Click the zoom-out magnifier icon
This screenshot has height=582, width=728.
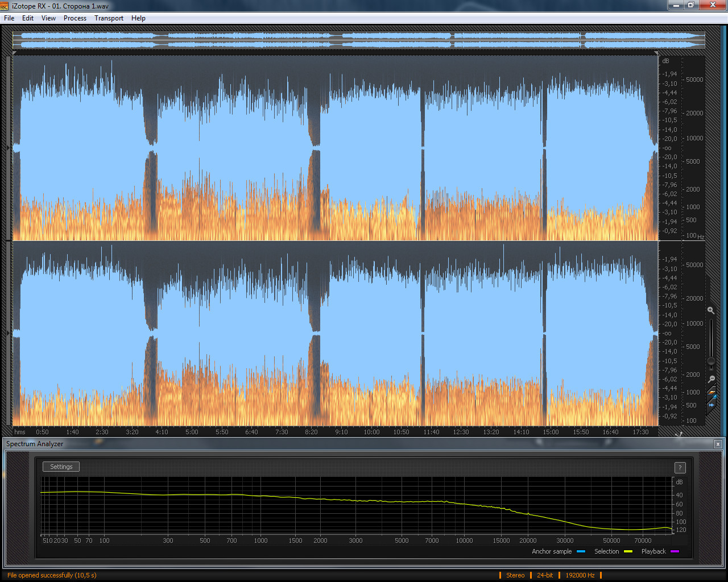(711, 379)
